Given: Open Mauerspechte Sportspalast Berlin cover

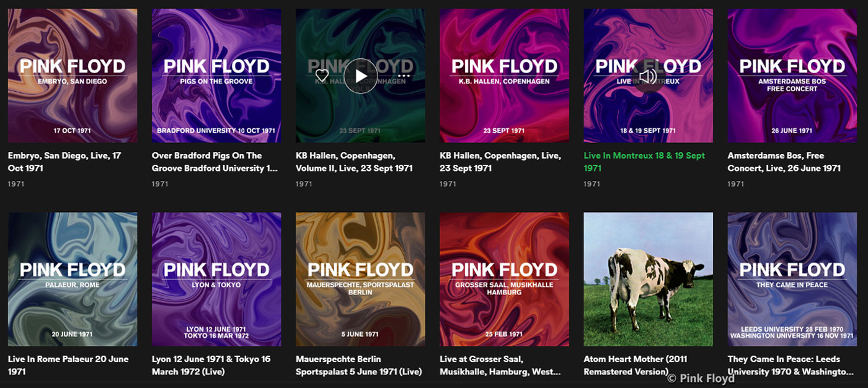Looking at the screenshot, I should [360, 279].
